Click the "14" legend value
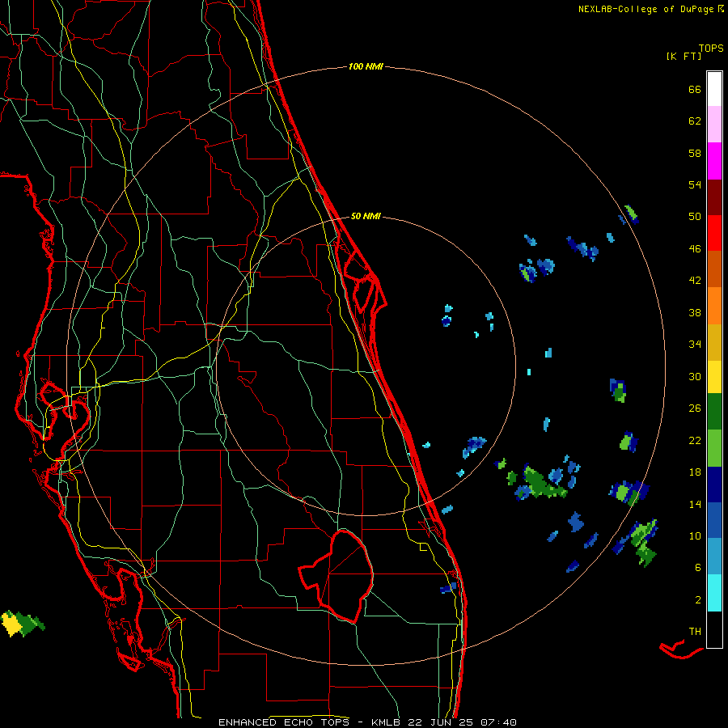728x728 pixels. tap(695, 504)
